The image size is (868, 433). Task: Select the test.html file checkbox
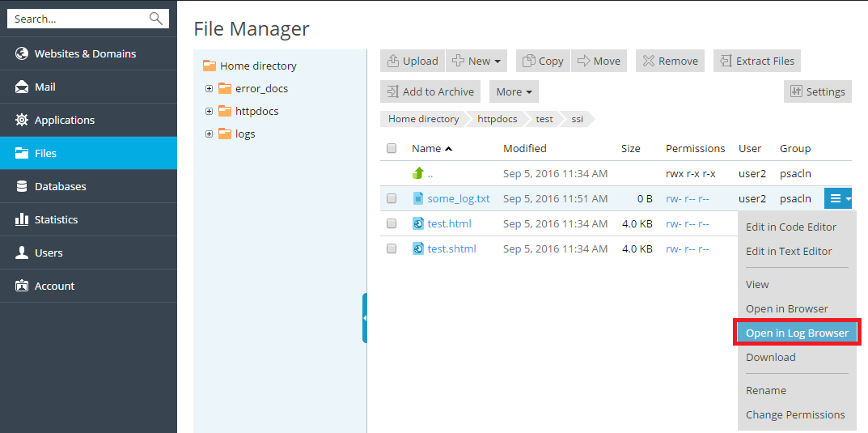click(392, 223)
